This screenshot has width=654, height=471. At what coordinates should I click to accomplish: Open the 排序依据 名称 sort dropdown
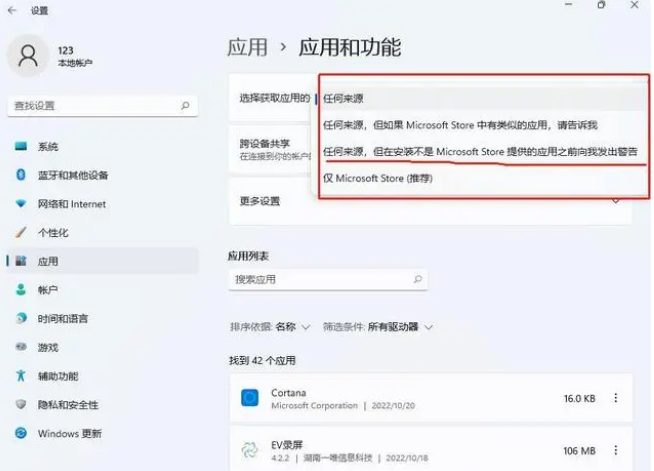coord(270,327)
